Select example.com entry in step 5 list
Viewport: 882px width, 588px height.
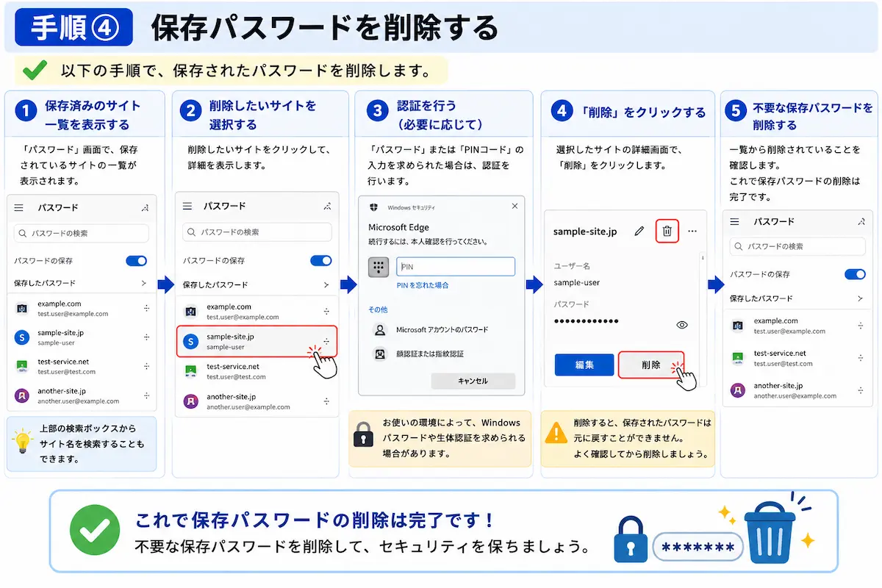tap(797, 326)
